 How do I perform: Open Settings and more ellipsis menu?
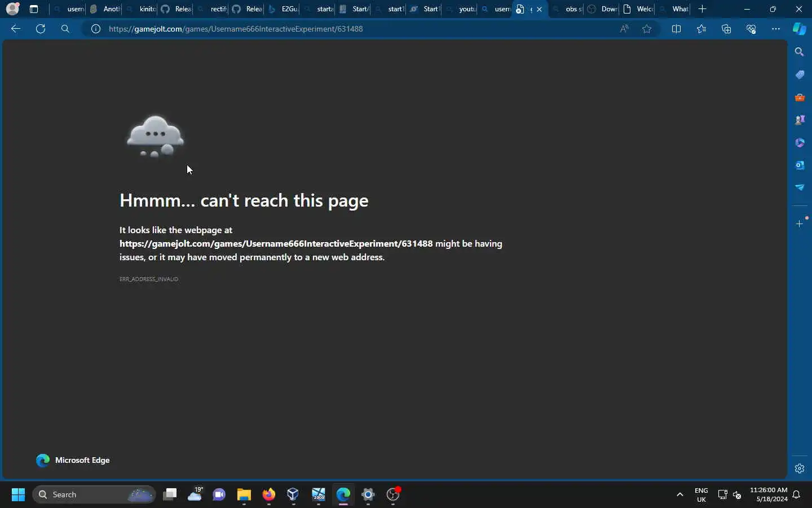(776, 29)
